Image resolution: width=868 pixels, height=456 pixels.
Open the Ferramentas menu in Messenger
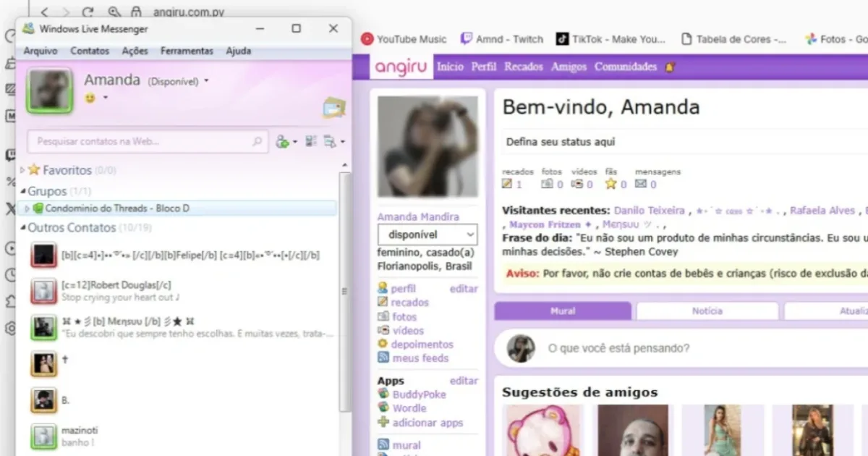187,51
